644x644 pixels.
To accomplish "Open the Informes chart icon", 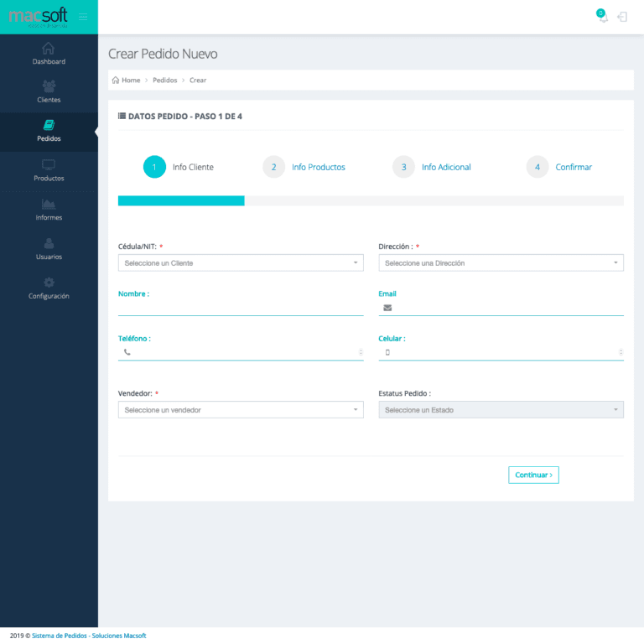I will click(x=49, y=204).
